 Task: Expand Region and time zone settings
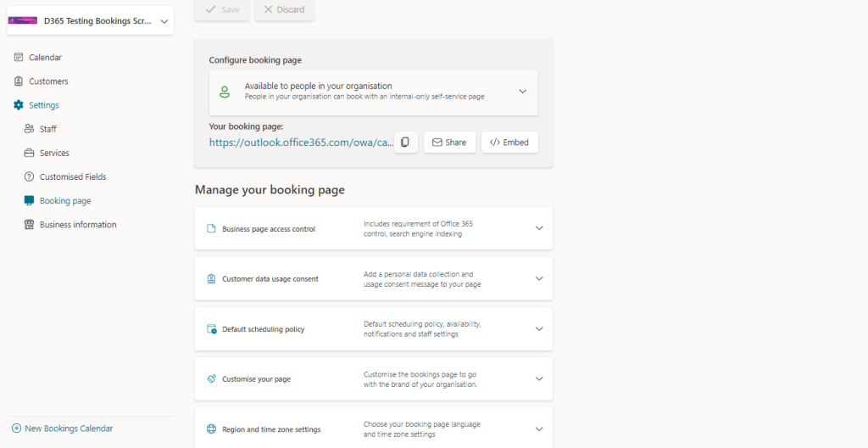pos(538,428)
